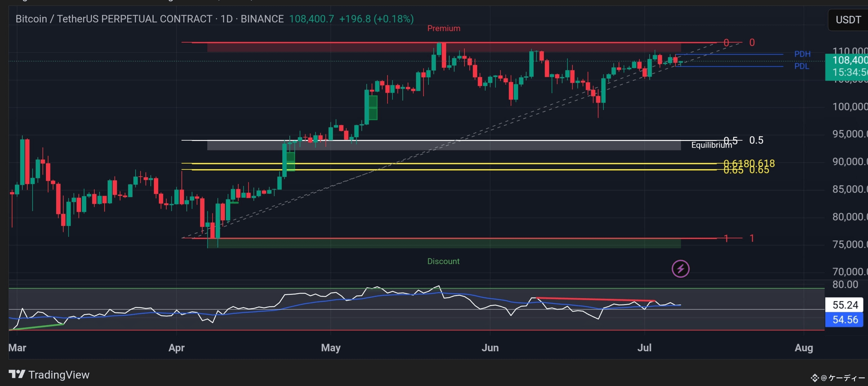Screen dimensions: 868x386
Task: Click the Mar label on time axis
Action: (x=17, y=348)
